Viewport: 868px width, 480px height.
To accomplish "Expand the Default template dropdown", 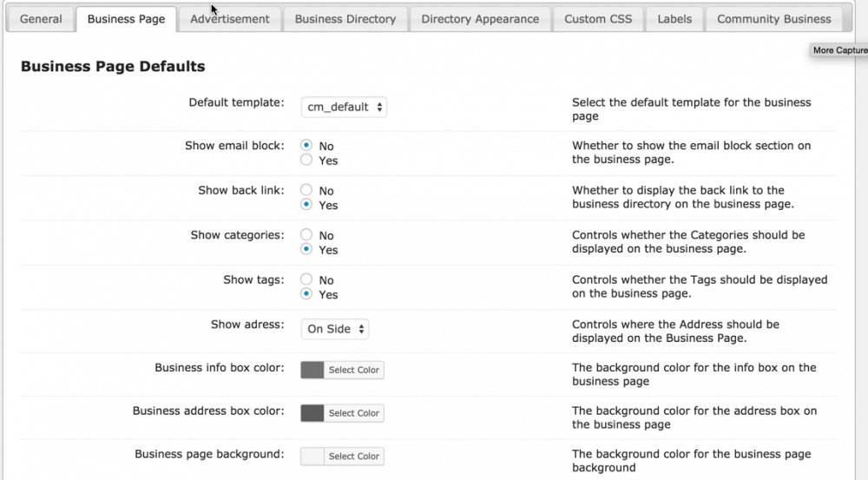I will tap(345, 108).
